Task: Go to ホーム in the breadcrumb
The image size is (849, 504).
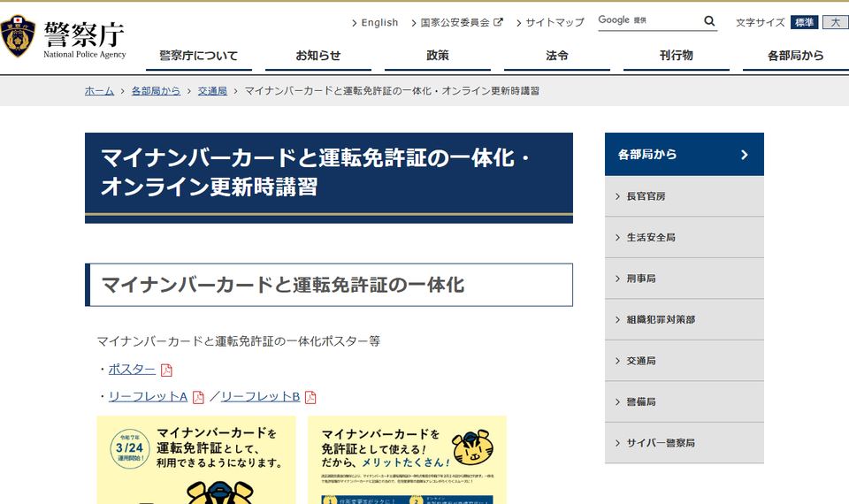Action: [99, 91]
